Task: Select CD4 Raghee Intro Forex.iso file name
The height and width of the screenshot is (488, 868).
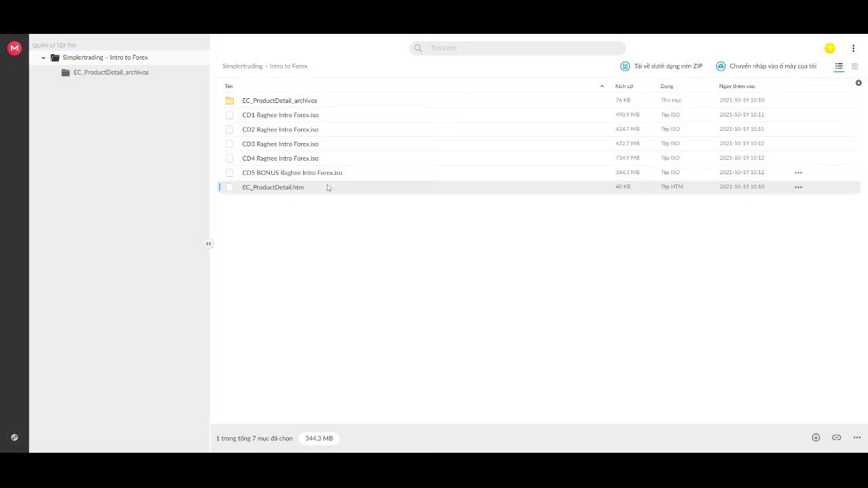Action: click(280, 159)
